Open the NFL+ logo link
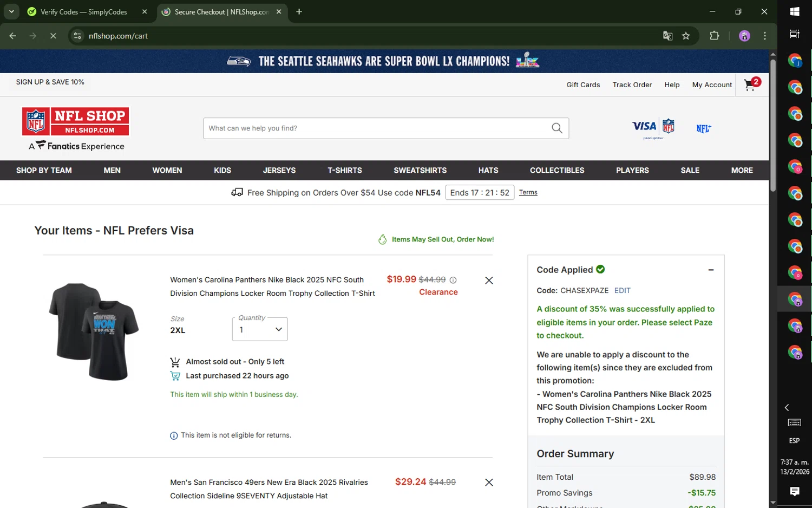The width and height of the screenshot is (812, 508). click(x=704, y=128)
